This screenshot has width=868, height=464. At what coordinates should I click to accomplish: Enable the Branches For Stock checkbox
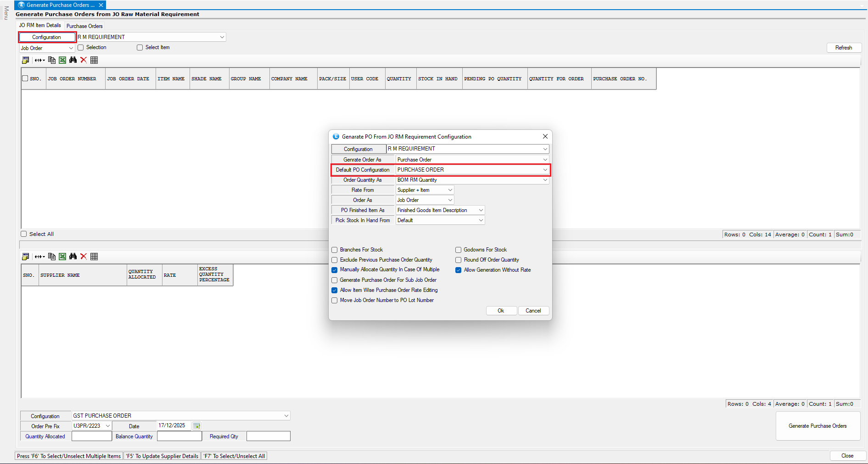[x=335, y=250]
